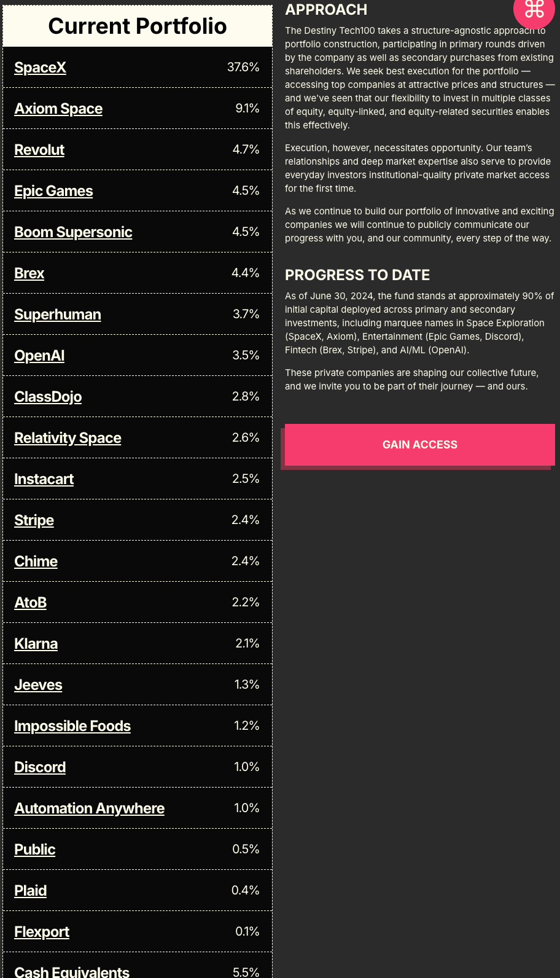Image resolution: width=560 pixels, height=978 pixels.
Task: View the Instacart holding link
Action: point(44,479)
